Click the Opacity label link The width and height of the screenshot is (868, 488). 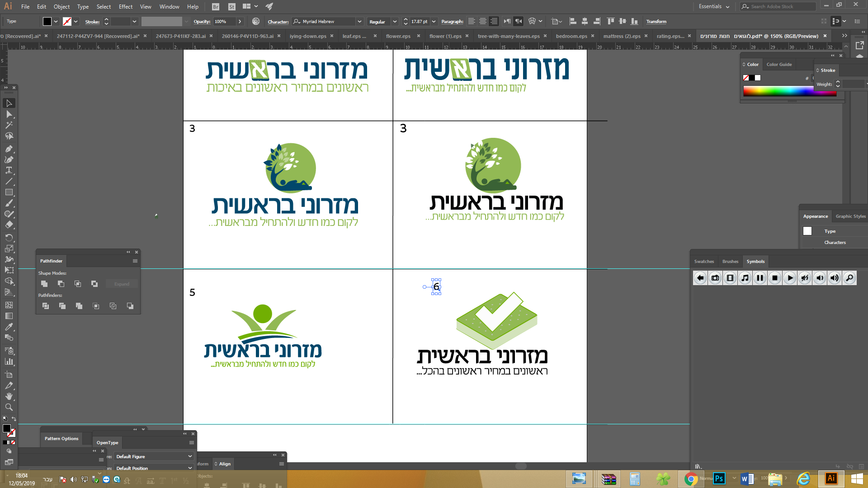202,21
